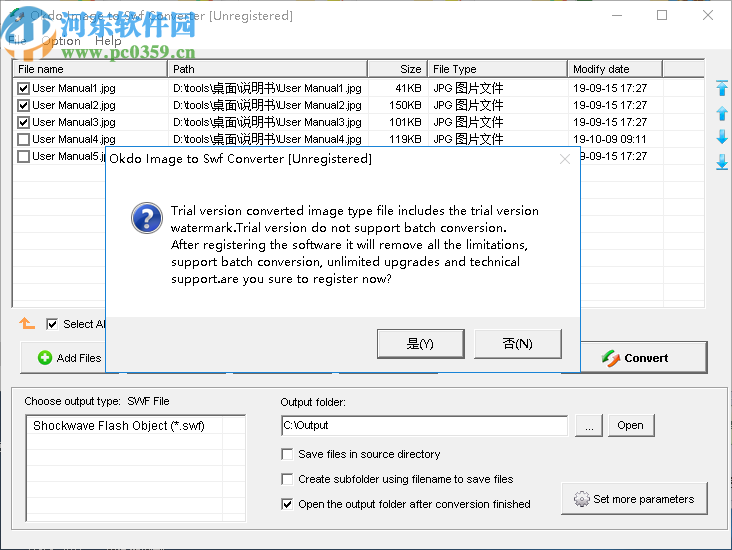
Task: Open the Help menu
Action: [x=108, y=41]
